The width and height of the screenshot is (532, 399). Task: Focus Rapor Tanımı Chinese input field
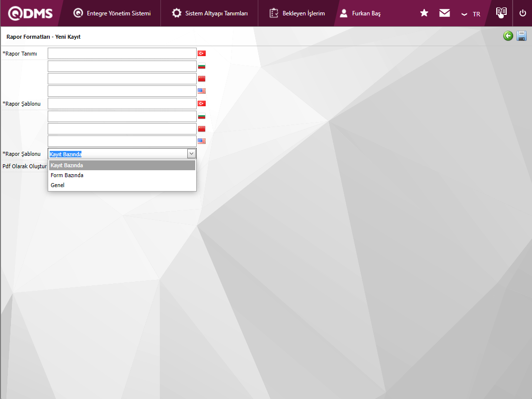point(122,78)
